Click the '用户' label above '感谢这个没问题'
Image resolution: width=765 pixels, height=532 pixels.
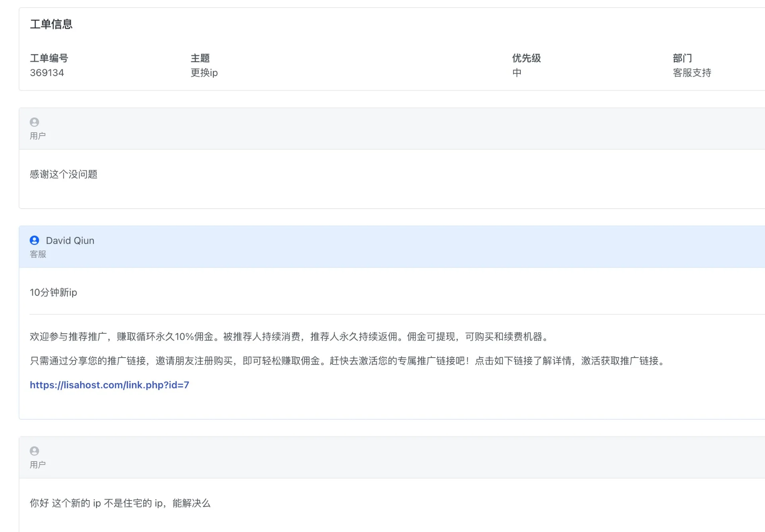tap(38, 136)
